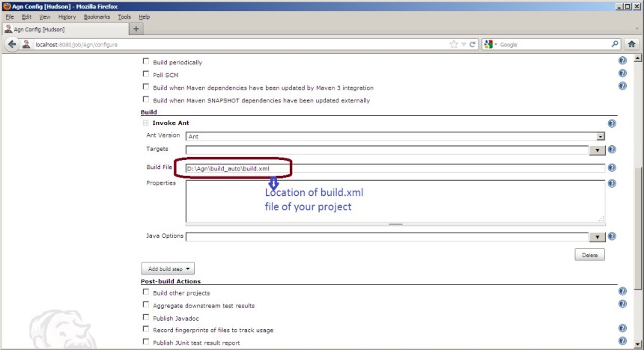Click the search magnifier icon
The height and width of the screenshot is (350, 644).
615,44
